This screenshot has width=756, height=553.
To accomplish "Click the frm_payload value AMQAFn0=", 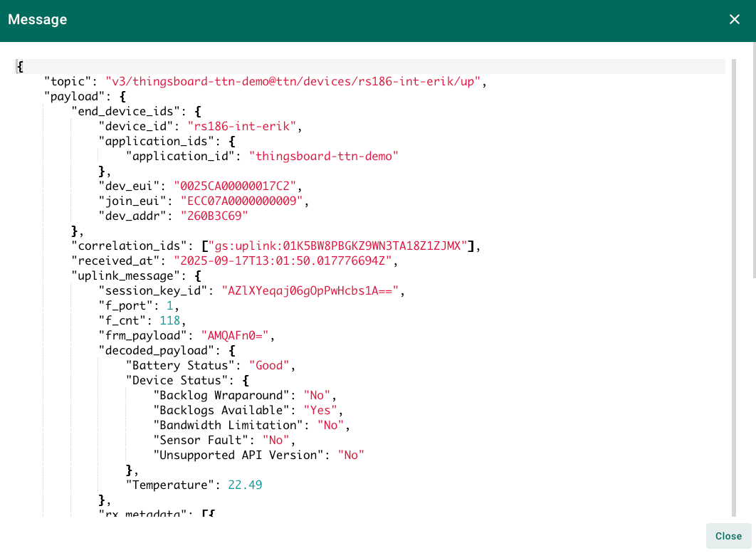I will [236, 335].
